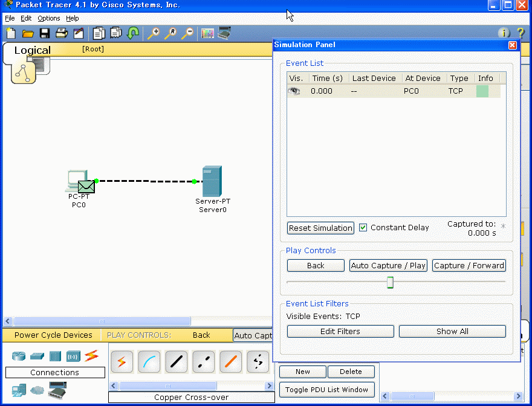
Task: Zoom in with plus magnifier
Action: 154,33
